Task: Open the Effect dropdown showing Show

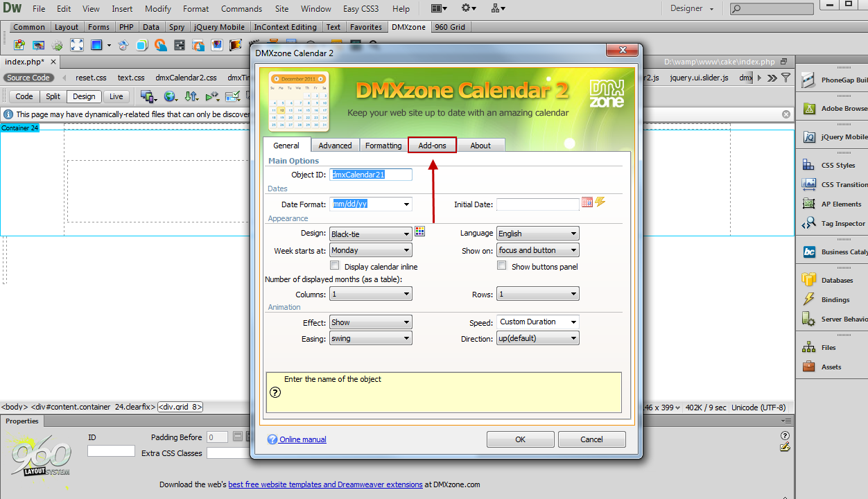Action: (371, 322)
